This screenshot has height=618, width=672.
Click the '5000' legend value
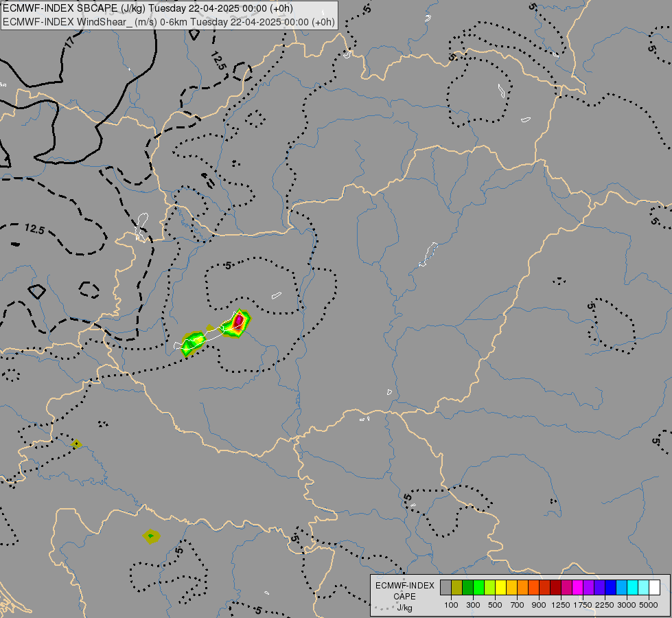(649, 605)
